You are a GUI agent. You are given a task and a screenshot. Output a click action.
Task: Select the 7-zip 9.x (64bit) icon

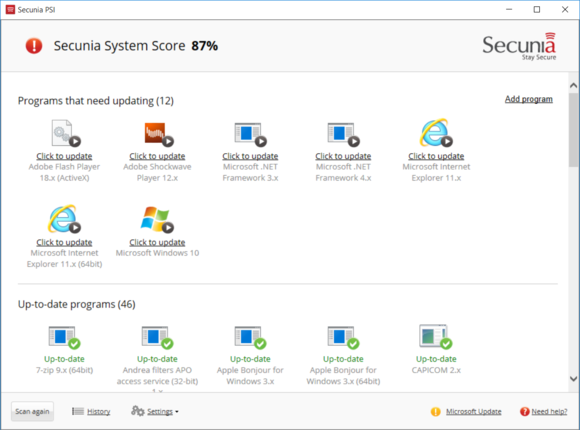coord(64,337)
